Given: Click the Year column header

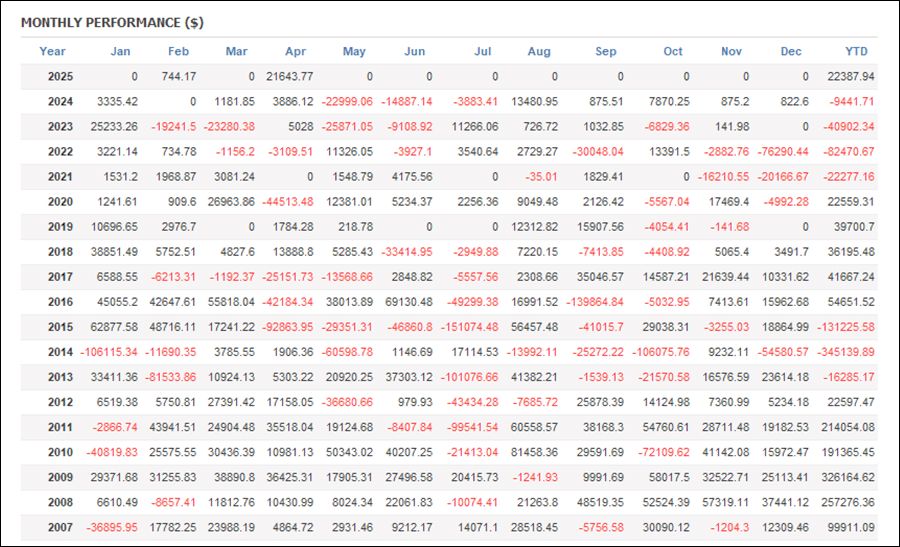Looking at the screenshot, I should pyautogui.click(x=52, y=51).
